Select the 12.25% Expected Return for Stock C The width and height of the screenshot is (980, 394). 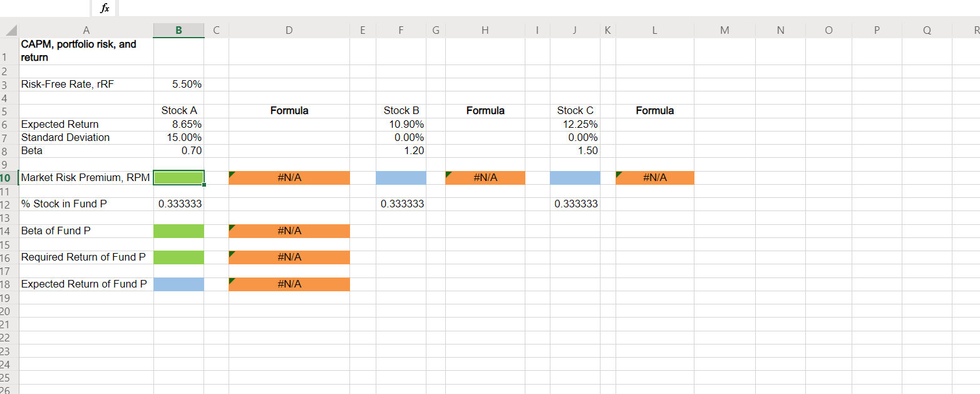tap(574, 123)
